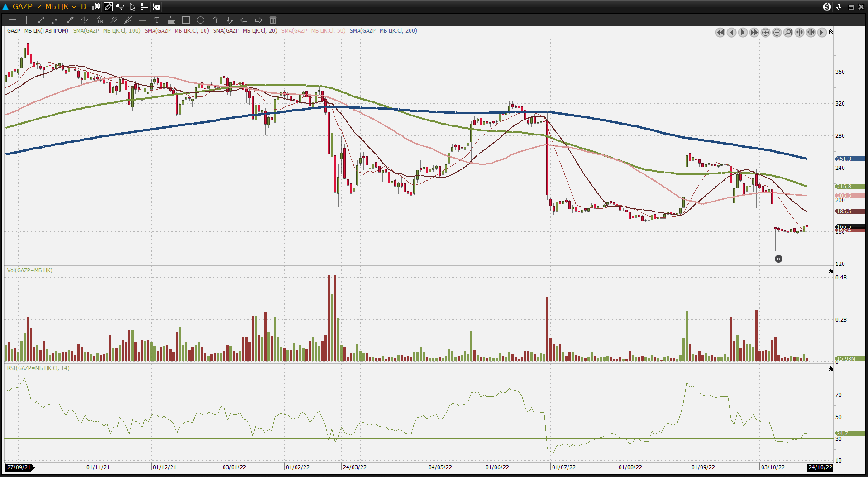This screenshot has width=868, height=477.
Task: Open the МБ ЦК exchange dropdown
Action: (61, 7)
